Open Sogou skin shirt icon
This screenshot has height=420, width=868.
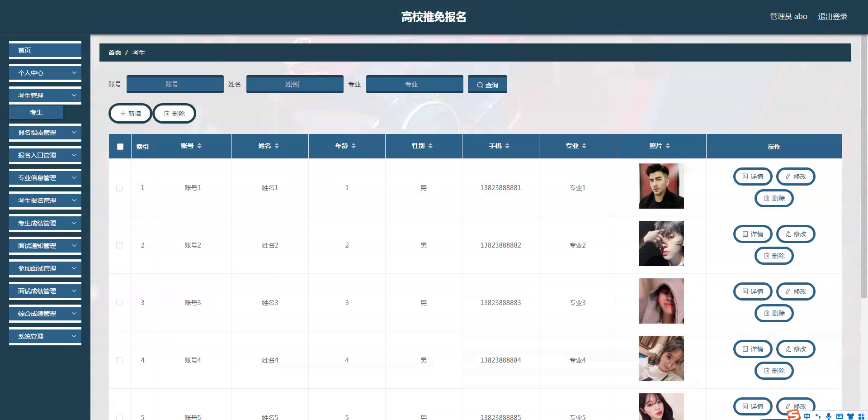click(x=850, y=416)
